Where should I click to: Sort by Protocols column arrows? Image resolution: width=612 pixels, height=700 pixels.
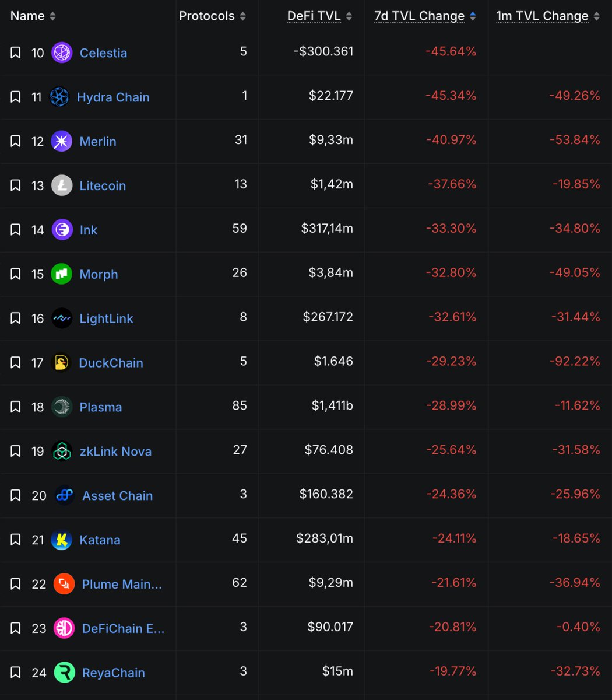click(x=242, y=16)
